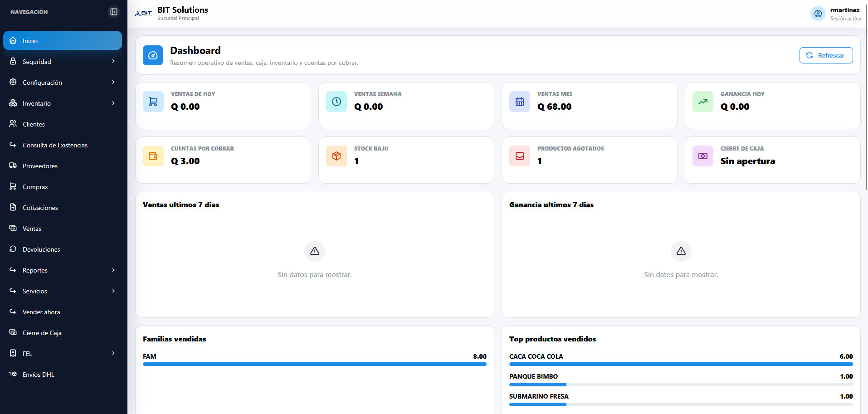Expand the Seguridad submenu chevron
868x414 pixels.
(113, 61)
